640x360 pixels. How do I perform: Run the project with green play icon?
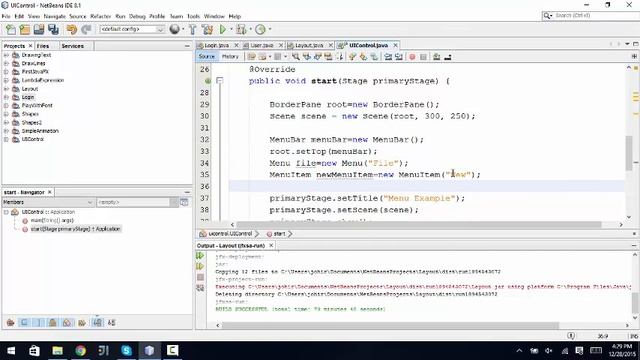pyautogui.click(x=223, y=29)
